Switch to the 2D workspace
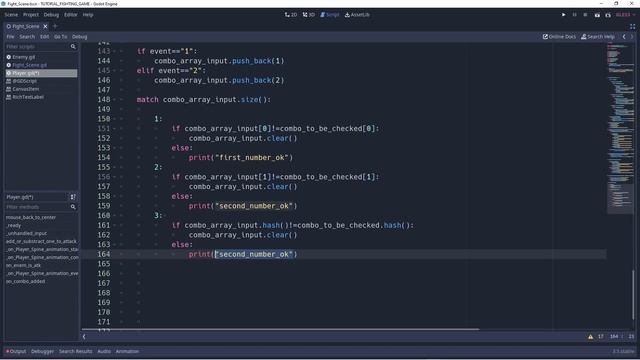 click(291, 15)
